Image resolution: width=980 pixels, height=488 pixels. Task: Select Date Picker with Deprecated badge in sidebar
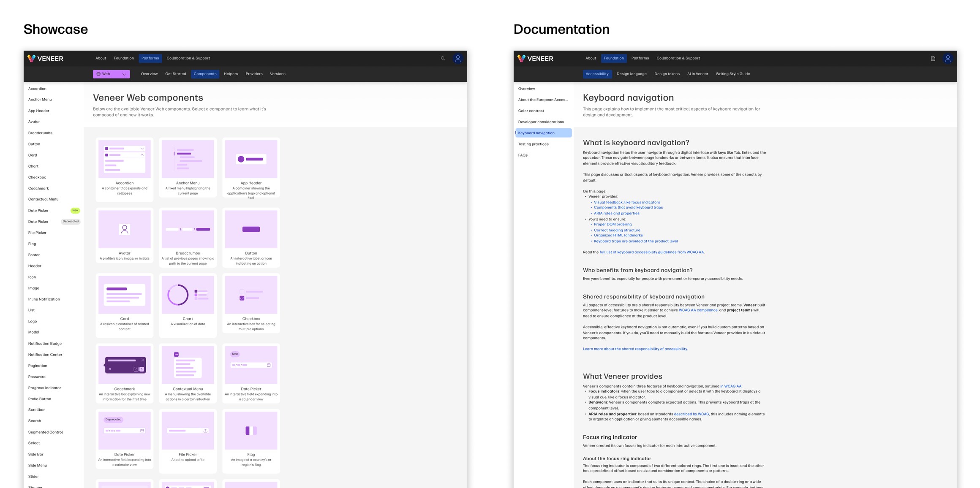54,221
